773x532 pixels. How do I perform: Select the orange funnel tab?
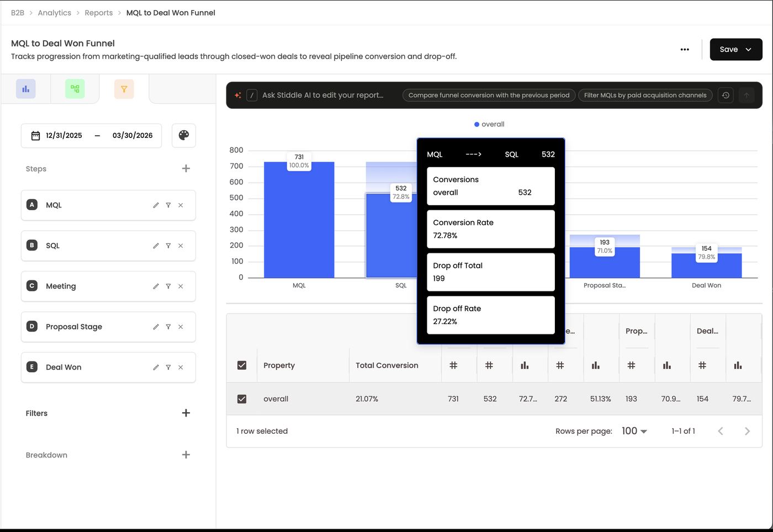pos(124,89)
